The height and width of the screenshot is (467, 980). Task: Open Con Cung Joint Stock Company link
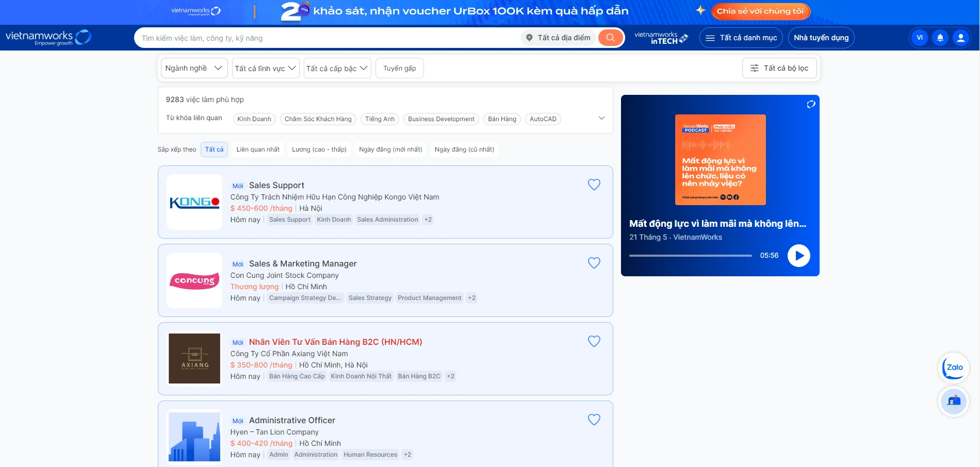tap(285, 275)
